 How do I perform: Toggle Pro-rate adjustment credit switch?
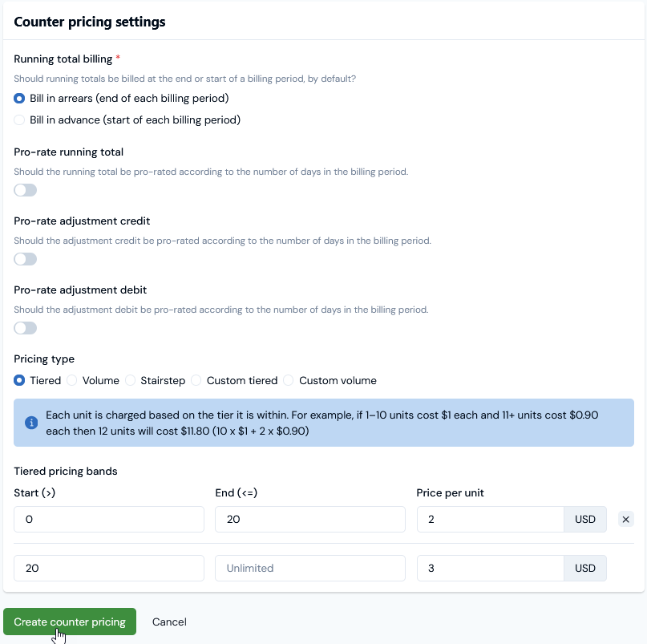(25, 259)
